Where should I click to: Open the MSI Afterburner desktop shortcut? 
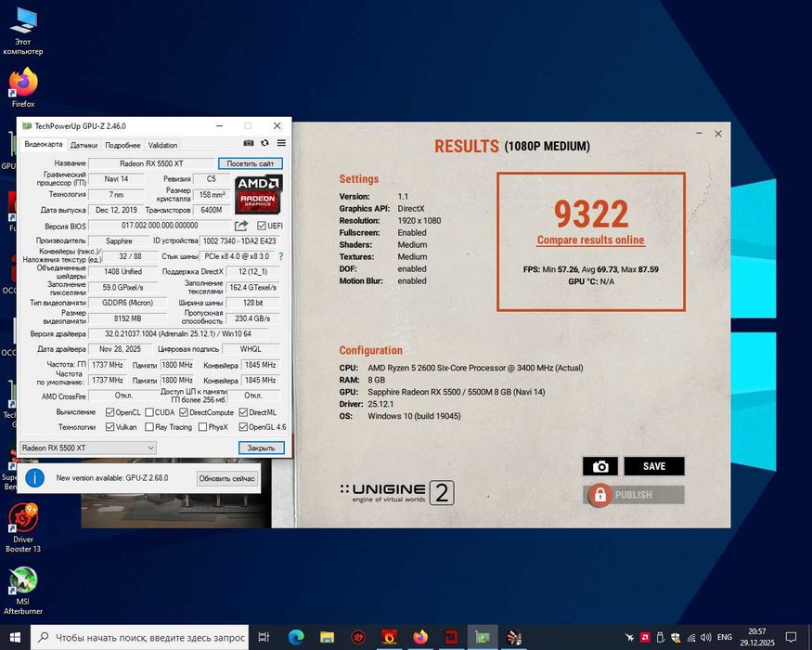click(23, 591)
